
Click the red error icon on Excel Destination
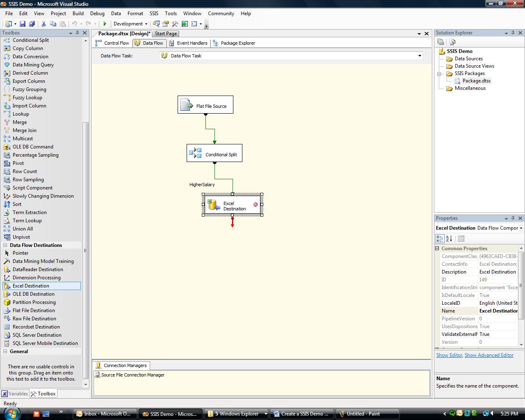click(256, 204)
